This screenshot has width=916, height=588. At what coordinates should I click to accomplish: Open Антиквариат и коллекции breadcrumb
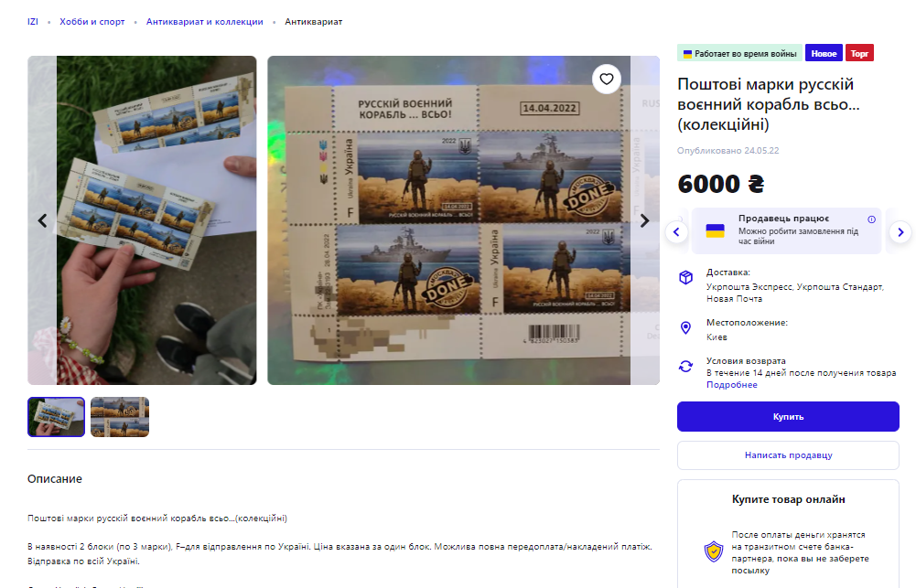point(204,22)
